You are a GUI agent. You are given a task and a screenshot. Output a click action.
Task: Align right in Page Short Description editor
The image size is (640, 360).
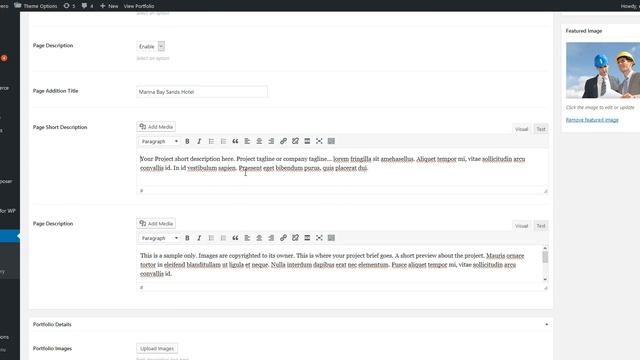pos(271,141)
